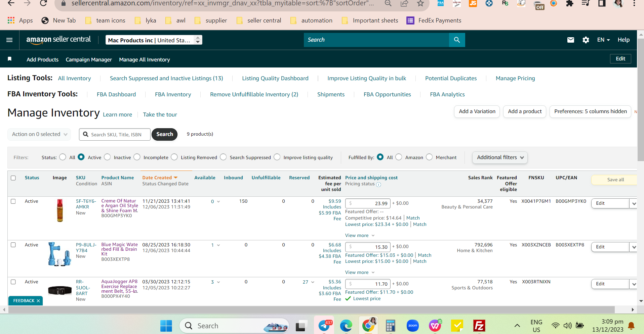Open Preferences: 5 columns hidden
This screenshot has width=644, height=334.
coord(591,111)
